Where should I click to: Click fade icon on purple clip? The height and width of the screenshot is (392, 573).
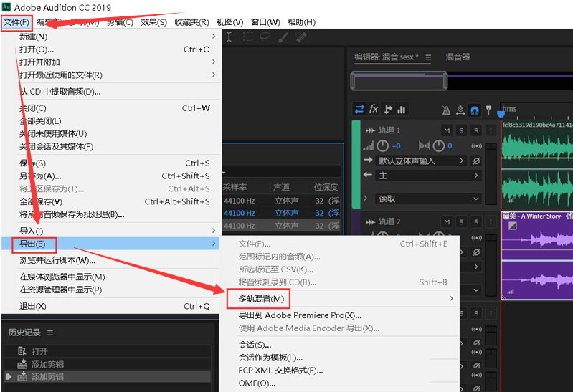click(x=513, y=226)
